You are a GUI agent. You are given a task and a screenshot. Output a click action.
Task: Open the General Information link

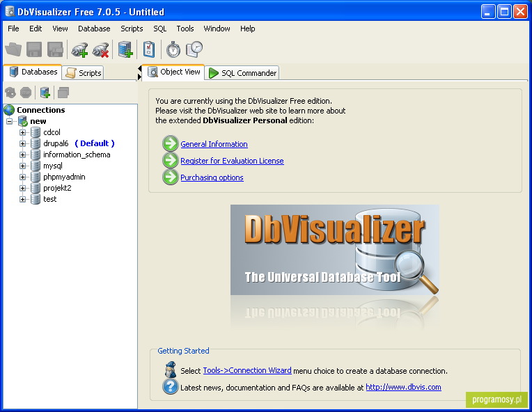pos(214,144)
